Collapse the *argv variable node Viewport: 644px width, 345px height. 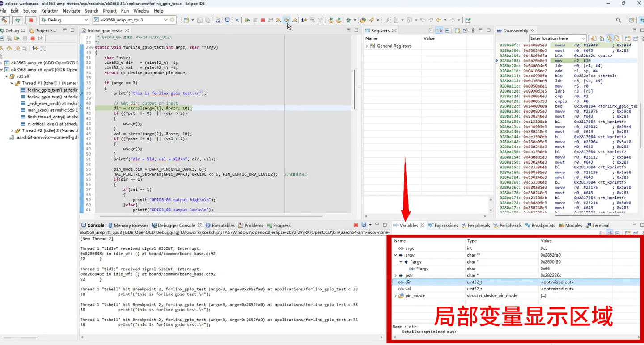[401, 262]
